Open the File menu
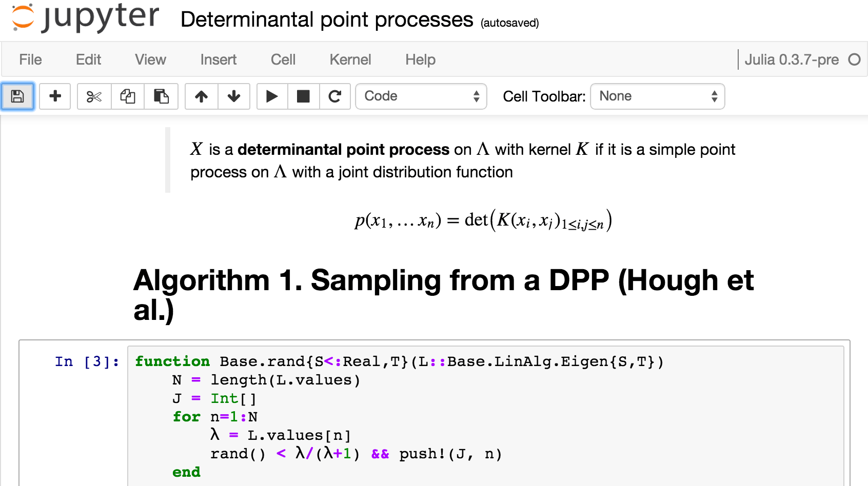 coord(30,59)
